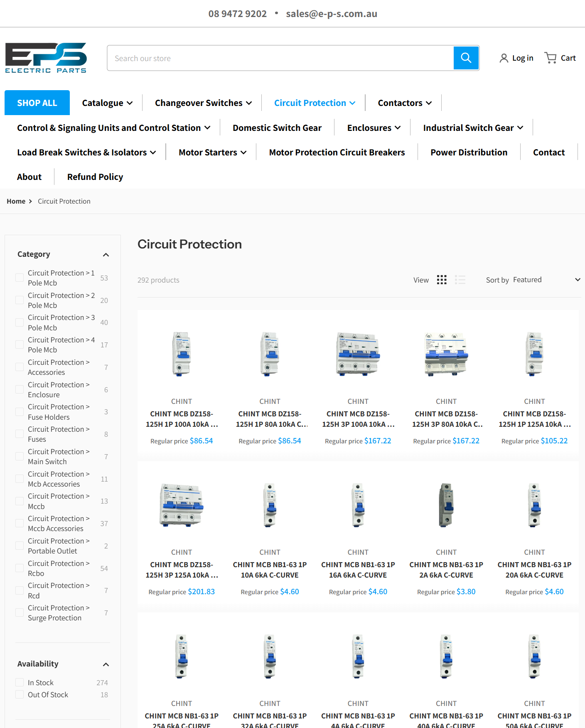Screen dimensions: 585x728
Task: Check the 3 Pole Mcb category filter
Action: coord(20,322)
